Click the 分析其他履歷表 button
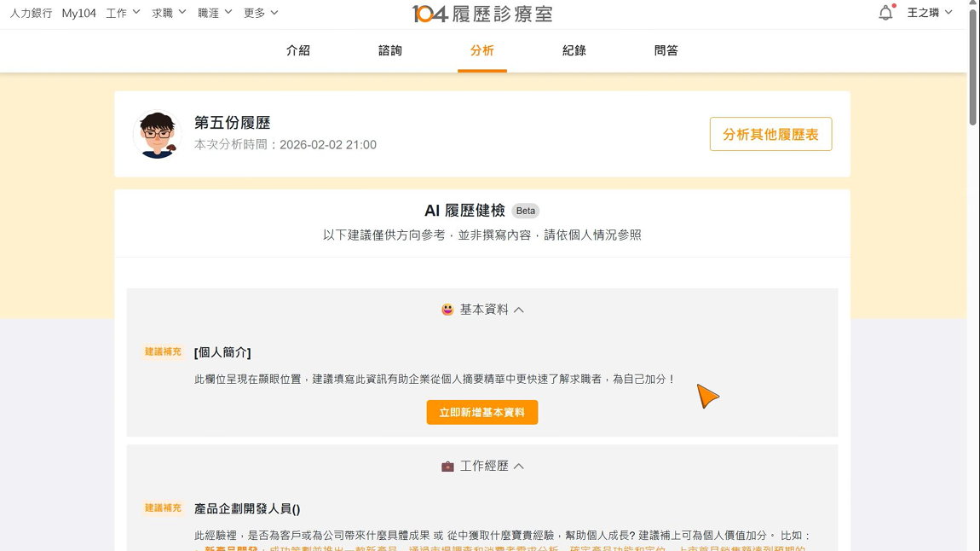Image resolution: width=980 pixels, height=551 pixels. [770, 135]
